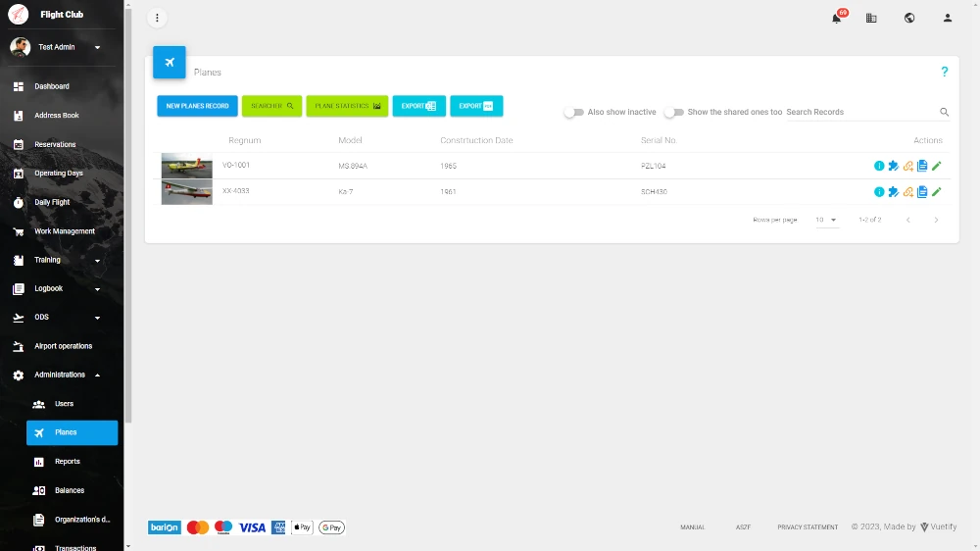Click the Barion payment logo

point(165,527)
